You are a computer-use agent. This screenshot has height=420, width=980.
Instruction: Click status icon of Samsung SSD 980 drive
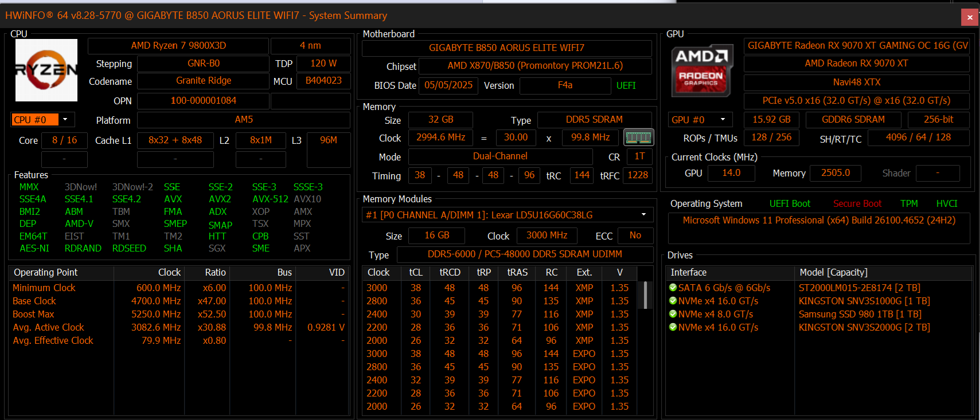click(673, 314)
